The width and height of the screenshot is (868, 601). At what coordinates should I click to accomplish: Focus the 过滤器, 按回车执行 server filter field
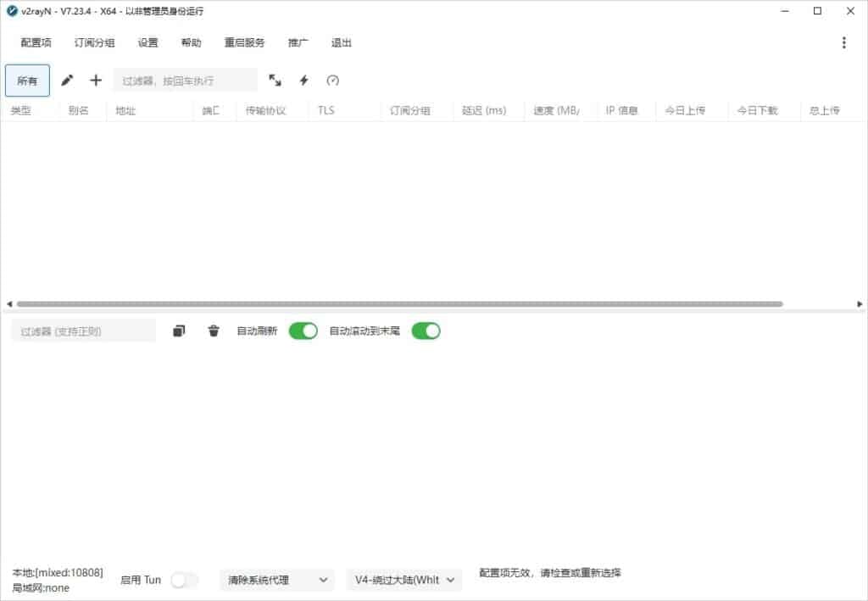coord(186,81)
